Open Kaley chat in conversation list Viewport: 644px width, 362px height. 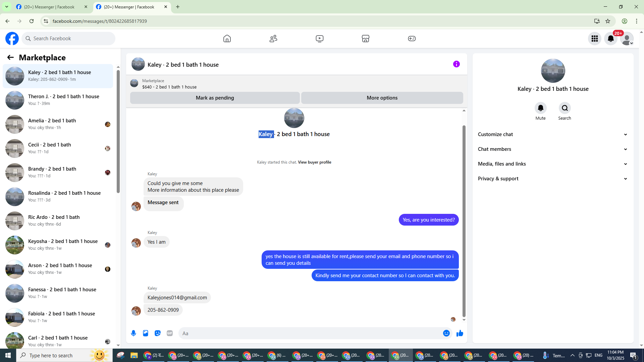click(x=58, y=76)
